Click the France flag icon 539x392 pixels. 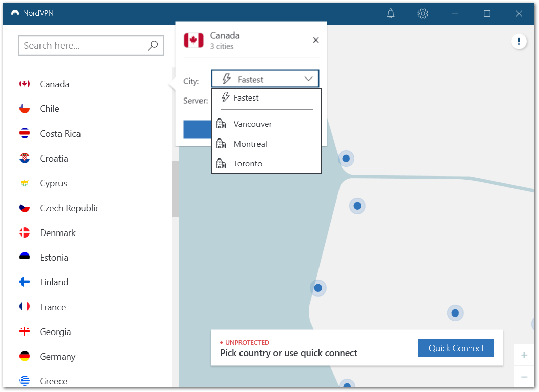(x=25, y=307)
